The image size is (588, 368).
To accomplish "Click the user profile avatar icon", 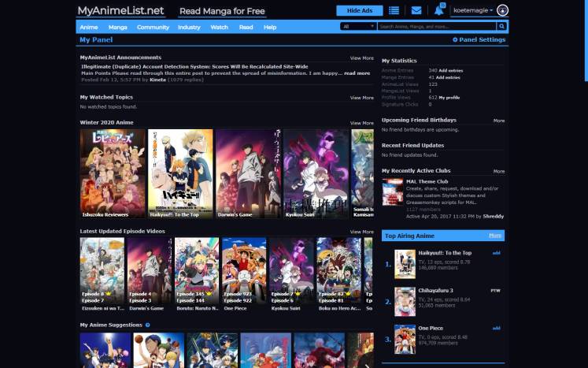I will click(502, 10).
